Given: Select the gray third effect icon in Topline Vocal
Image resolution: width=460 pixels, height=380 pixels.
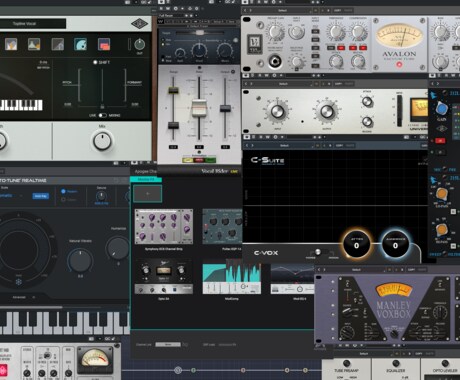Looking at the screenshot, I should point(58,44).
